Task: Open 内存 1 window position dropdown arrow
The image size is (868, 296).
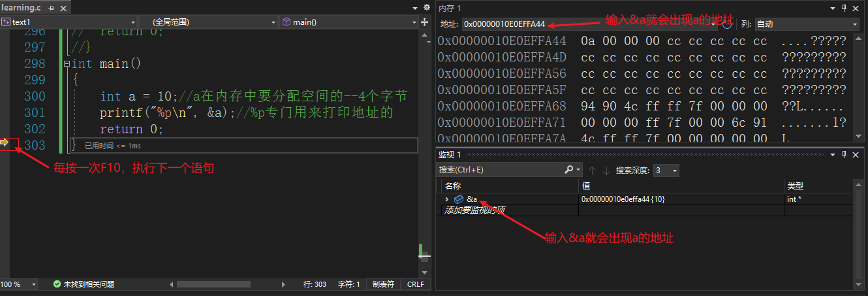Action: pos(832,8)
